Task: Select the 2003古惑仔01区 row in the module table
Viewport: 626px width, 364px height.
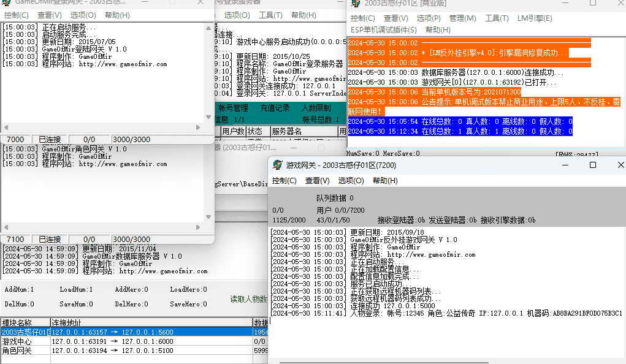Action: click(x=134, y=332)
